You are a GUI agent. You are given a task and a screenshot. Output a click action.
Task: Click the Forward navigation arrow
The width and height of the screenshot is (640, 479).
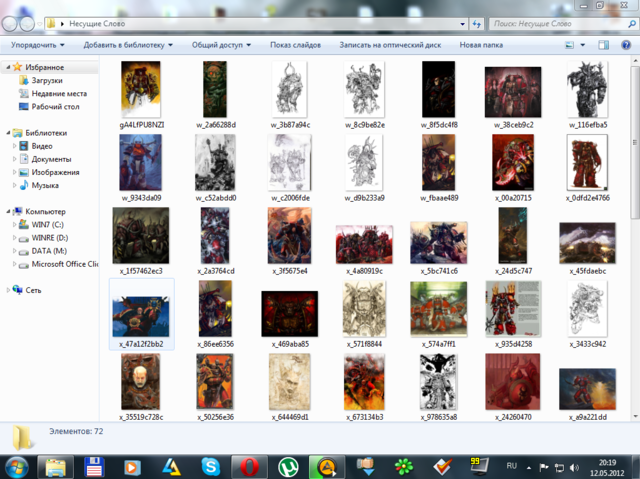pos(27,24)
